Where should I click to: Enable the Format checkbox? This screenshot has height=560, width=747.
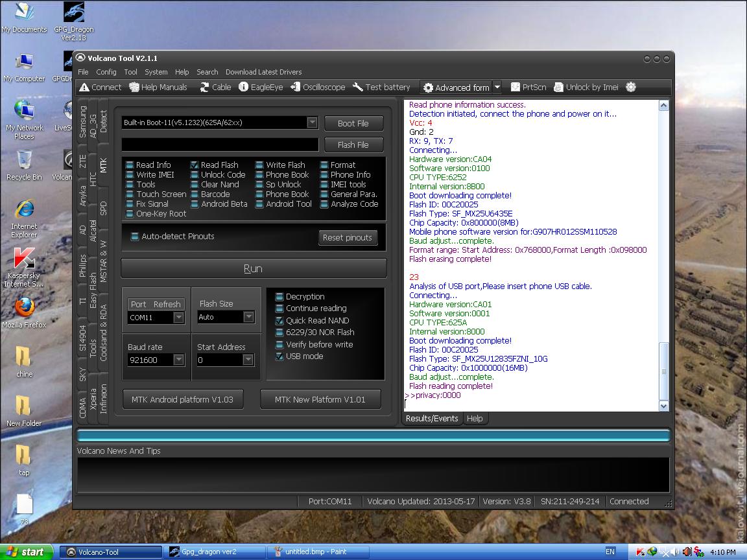click(324, 165)
